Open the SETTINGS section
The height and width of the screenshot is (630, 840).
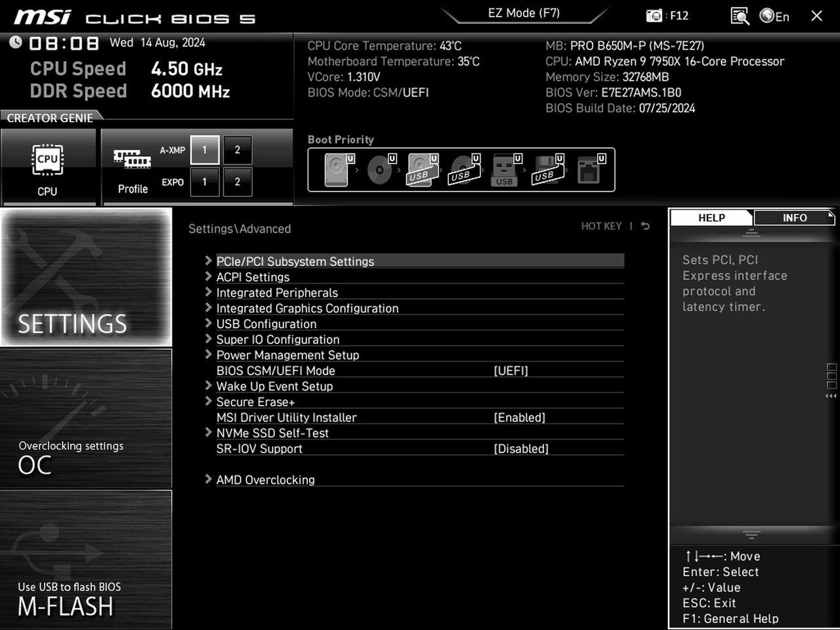pos(86,277)
